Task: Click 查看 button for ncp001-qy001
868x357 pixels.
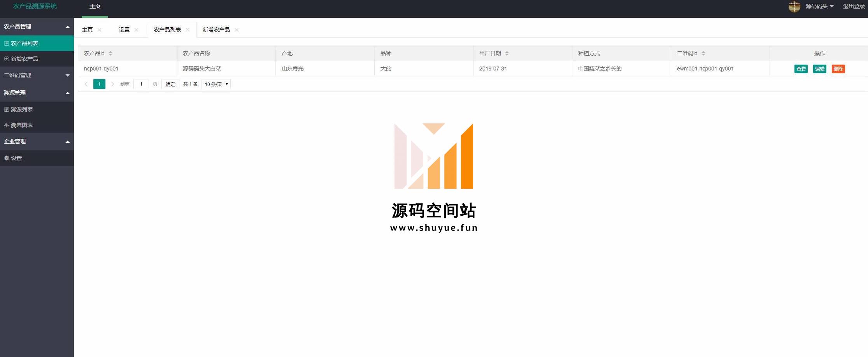Action: pyautogui.click(x=801, y=69)
